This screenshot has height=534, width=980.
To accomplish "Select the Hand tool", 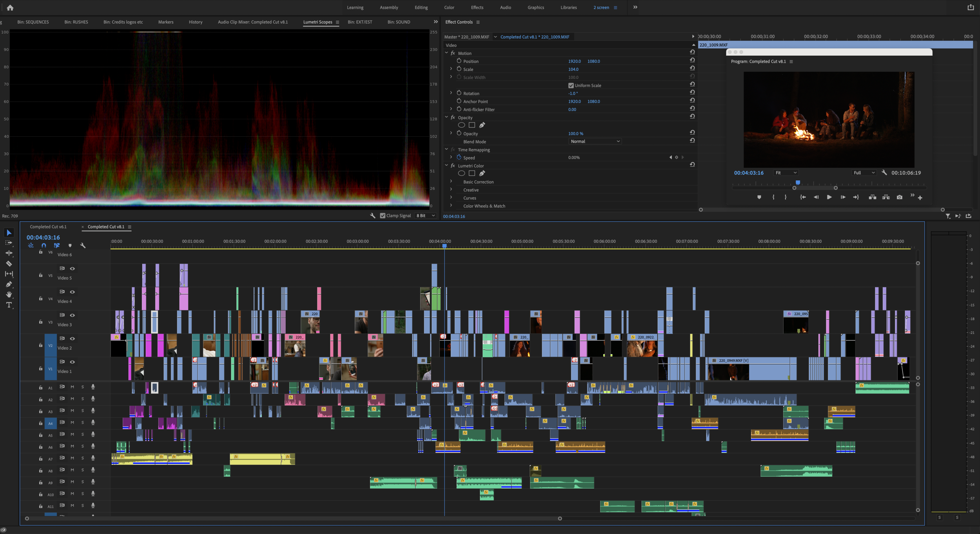I will (9, 294).
